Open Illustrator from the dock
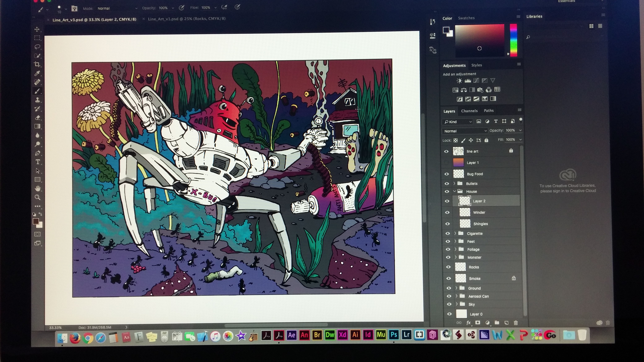Image resolution: width=644 pixels, height=362 pixels. pos(355,335)
